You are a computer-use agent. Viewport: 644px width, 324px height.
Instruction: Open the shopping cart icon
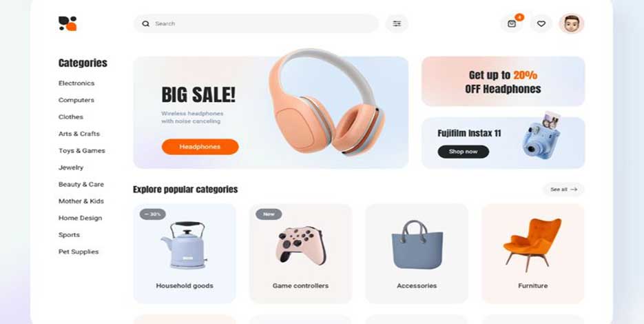pos(511,24)
